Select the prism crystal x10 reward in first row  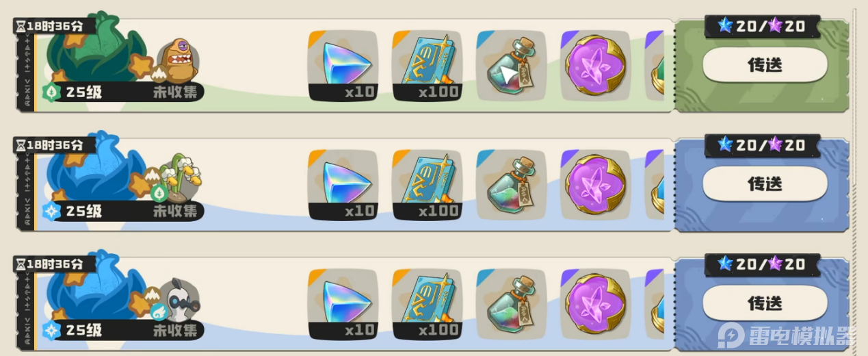[x=343, y=66]
